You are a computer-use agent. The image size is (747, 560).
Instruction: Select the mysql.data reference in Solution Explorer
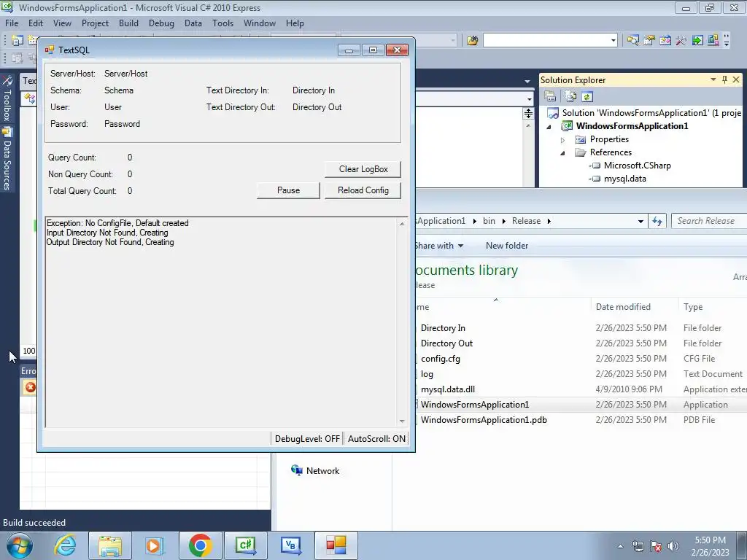point(624,179)
